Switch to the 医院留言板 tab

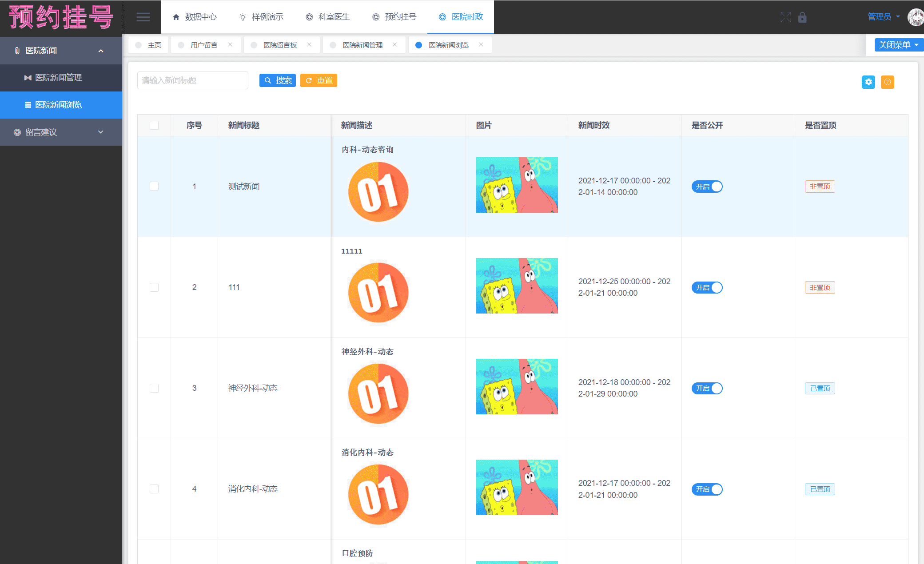(x=280, y=45)
